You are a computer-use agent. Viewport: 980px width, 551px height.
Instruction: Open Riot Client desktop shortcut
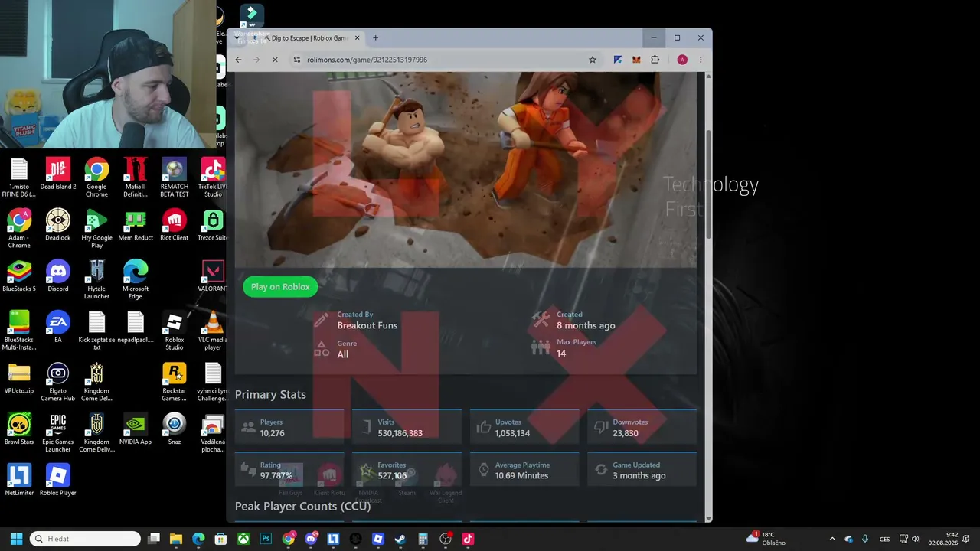(x=175, y=225)
